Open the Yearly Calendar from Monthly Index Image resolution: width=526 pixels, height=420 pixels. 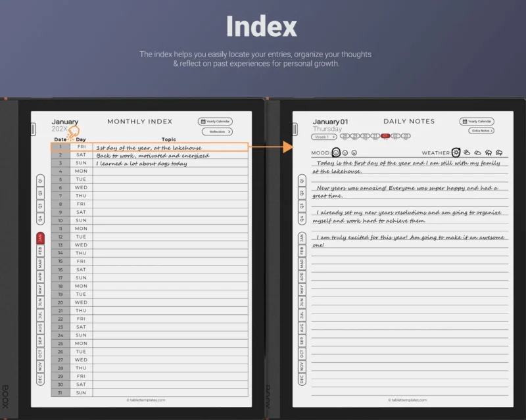214,122
